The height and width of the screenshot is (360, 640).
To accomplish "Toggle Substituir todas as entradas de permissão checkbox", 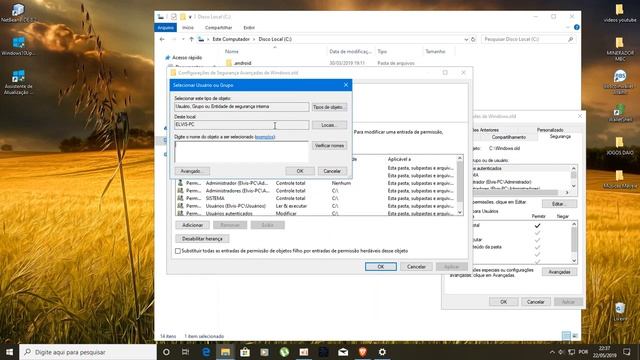I will pos(178,251).
